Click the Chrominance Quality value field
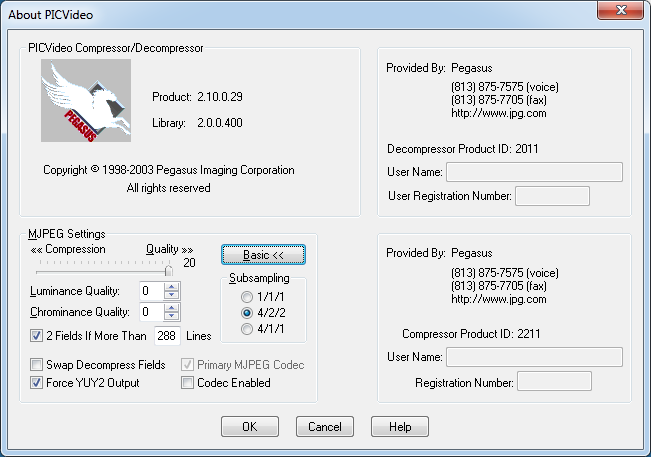651x457 pixels. tap(152, 312)
